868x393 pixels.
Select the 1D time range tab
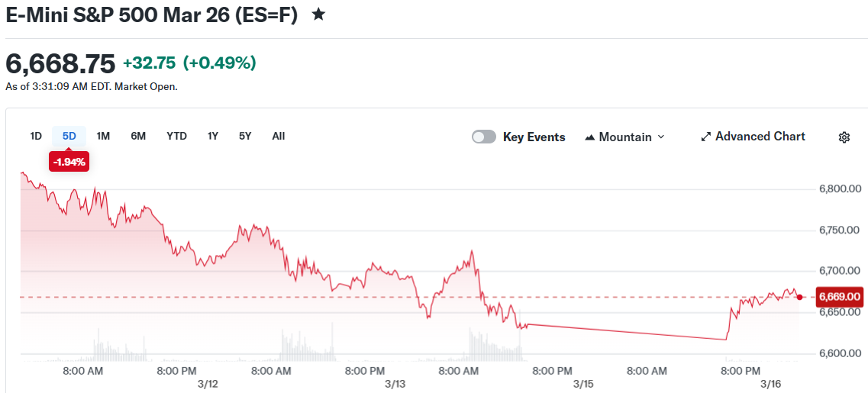36,137
